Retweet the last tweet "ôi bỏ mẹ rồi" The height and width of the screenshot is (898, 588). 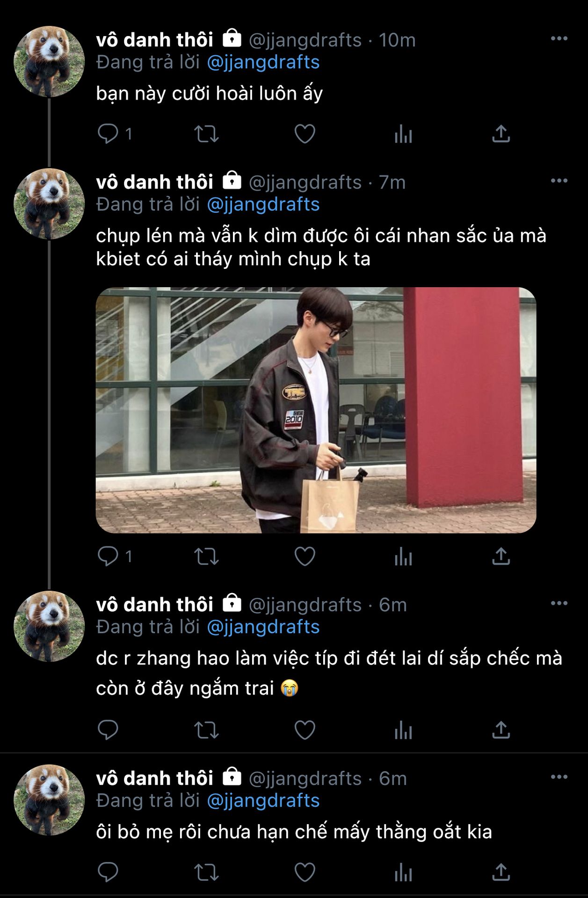point(206,872)
